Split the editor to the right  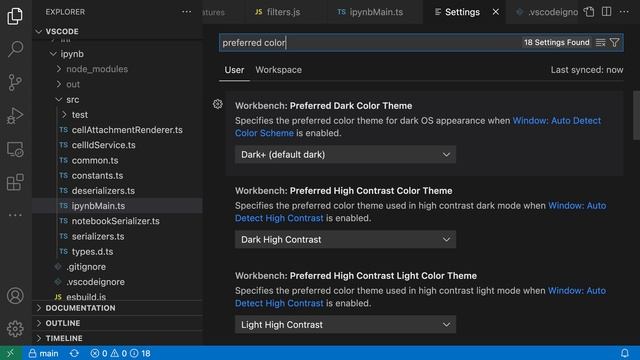(x=607, y=12)
